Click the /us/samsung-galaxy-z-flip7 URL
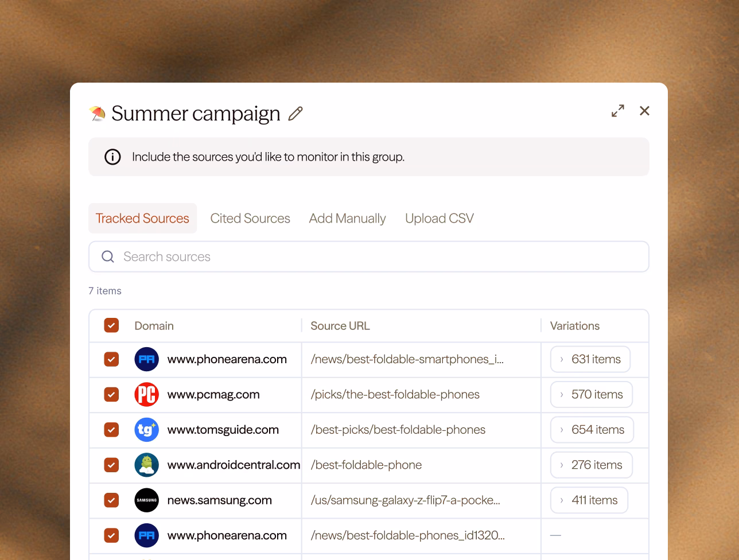This screenshot has height=560, width=739. (406, 500)
